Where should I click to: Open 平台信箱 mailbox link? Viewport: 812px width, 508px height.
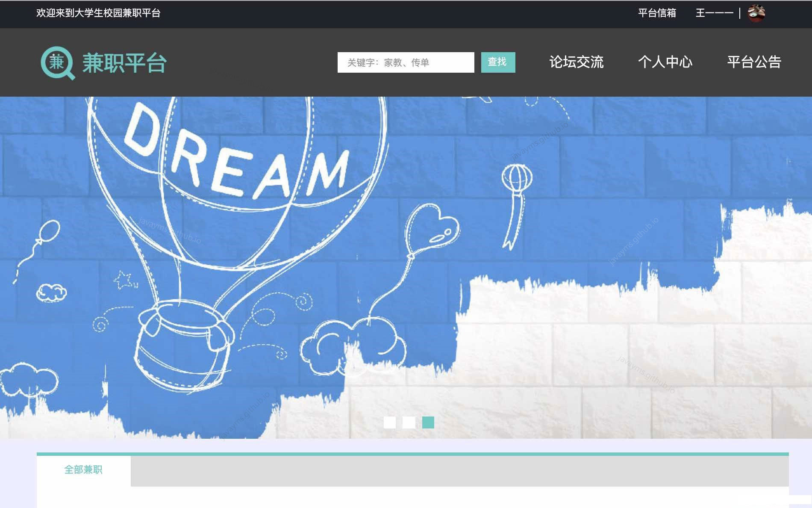click(657, 13)
